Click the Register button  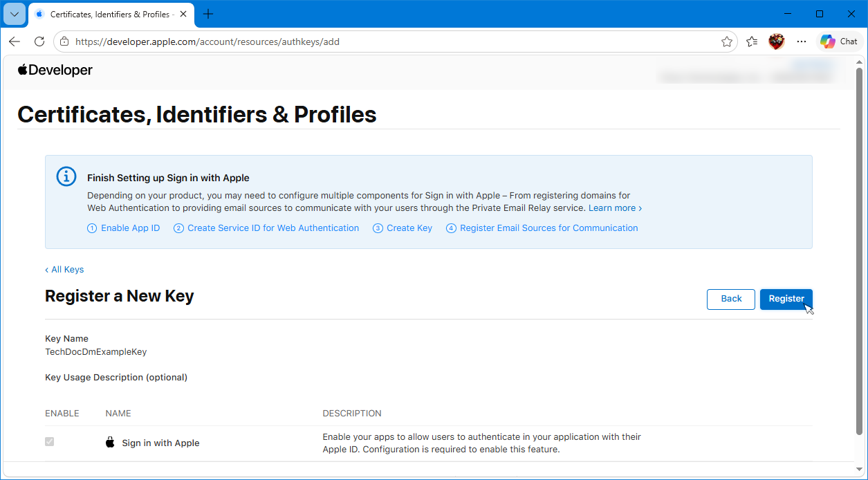786,299
